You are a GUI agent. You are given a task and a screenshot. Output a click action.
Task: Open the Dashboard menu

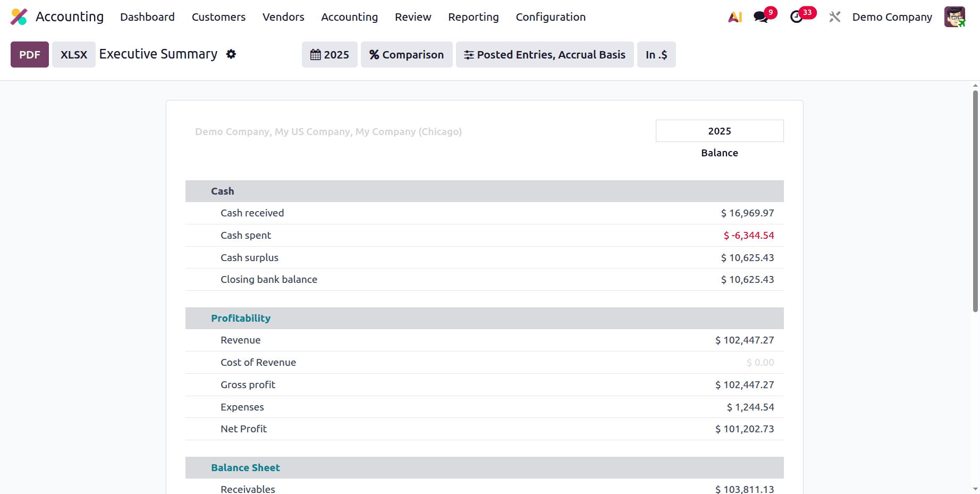(x=147, y=17)
